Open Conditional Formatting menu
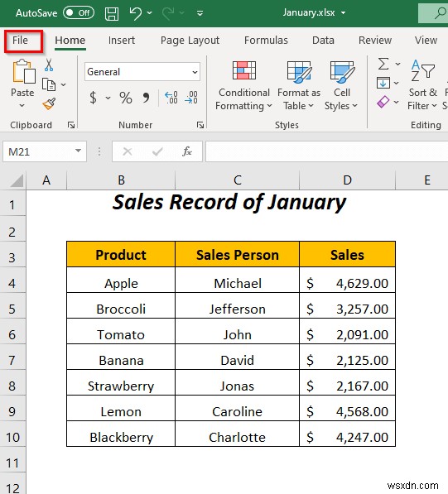The image size is (448, 494). [243, 86]
